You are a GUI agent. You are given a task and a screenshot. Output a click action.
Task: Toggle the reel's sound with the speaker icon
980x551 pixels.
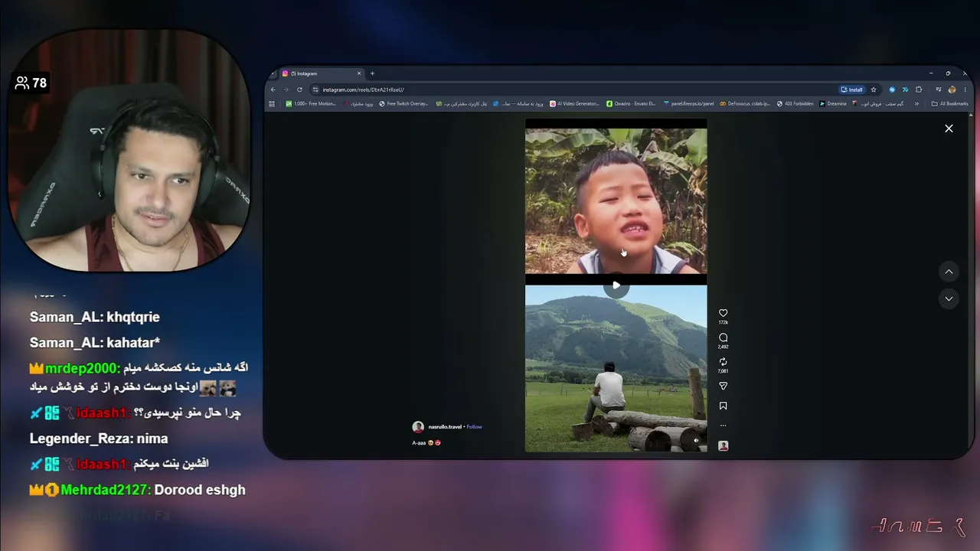click(696, 440)
